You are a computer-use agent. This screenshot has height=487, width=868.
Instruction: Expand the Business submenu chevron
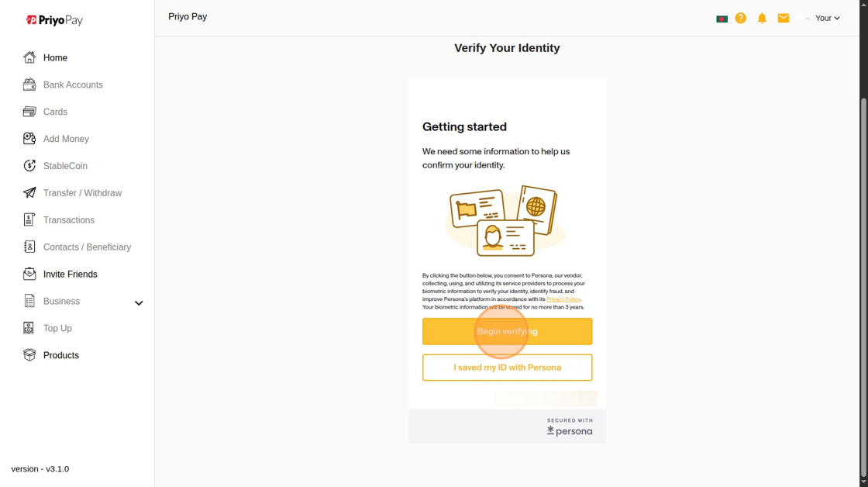tap(139, 303)
